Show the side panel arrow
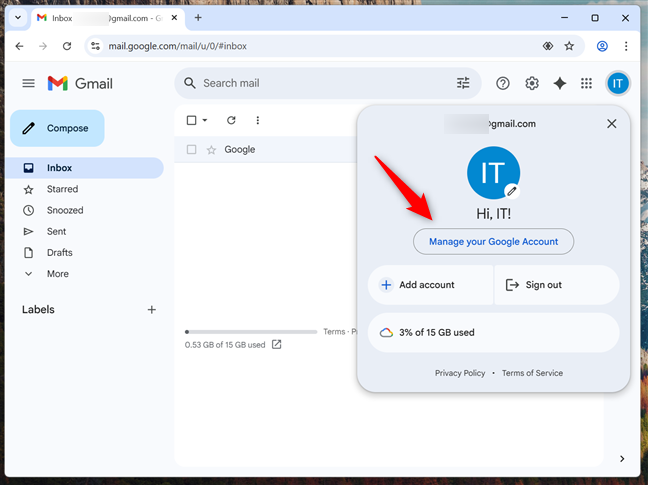This screenshot has width=648, height=485. (622, 459)
